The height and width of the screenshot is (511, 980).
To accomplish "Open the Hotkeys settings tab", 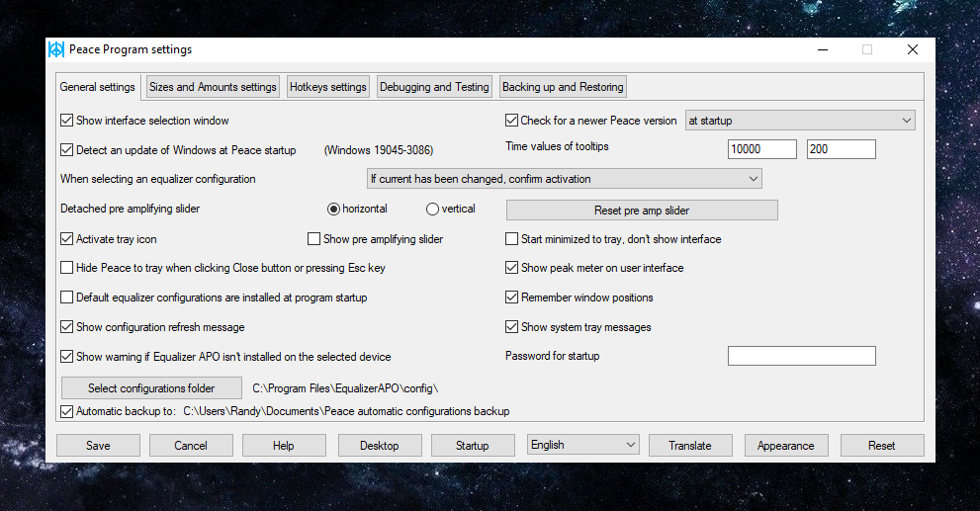I will [328, 87].
